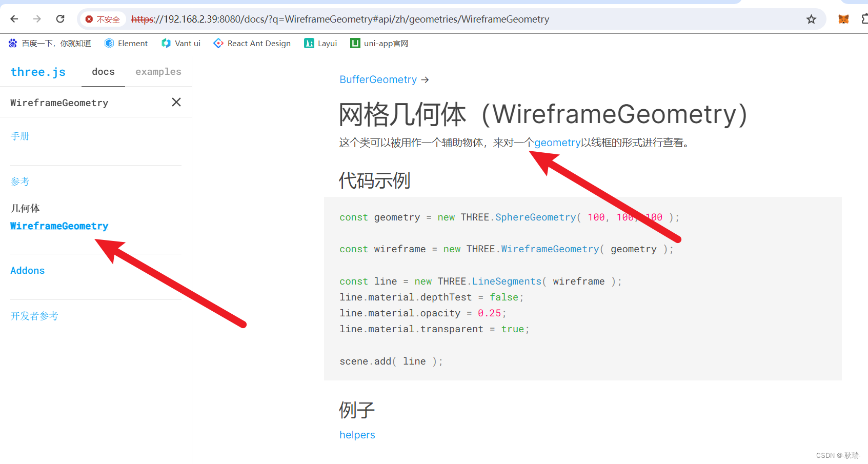Switch to the examples tab
868x464 pixels.
158,71
